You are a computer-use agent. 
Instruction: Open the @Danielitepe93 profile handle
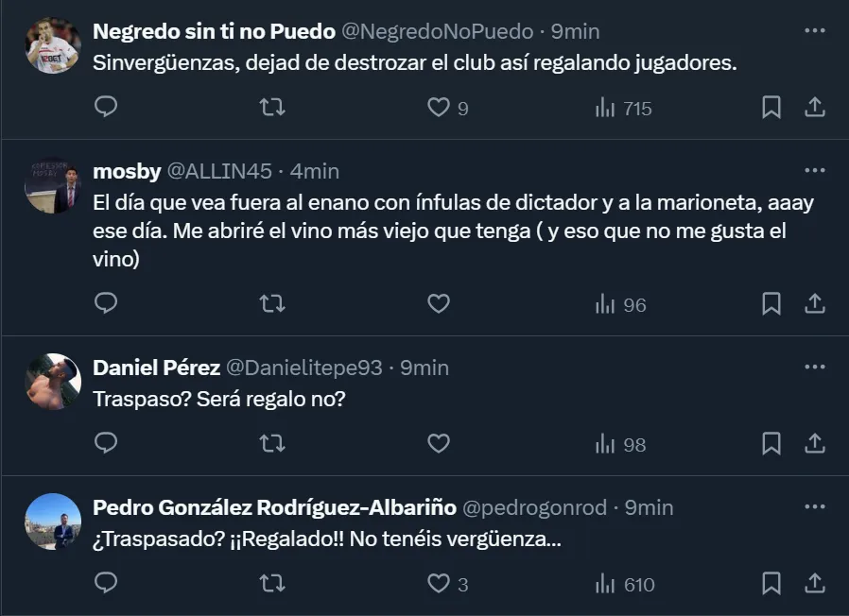(303, 368)
